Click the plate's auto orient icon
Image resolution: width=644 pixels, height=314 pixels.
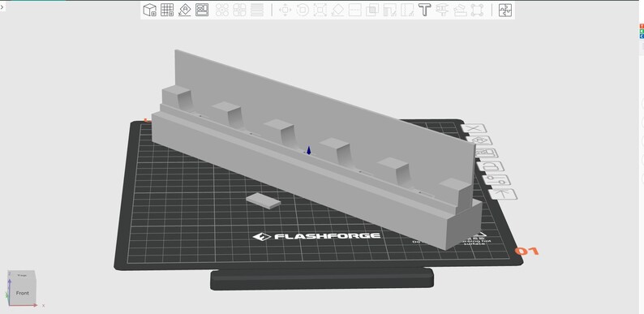click(479, 140)
